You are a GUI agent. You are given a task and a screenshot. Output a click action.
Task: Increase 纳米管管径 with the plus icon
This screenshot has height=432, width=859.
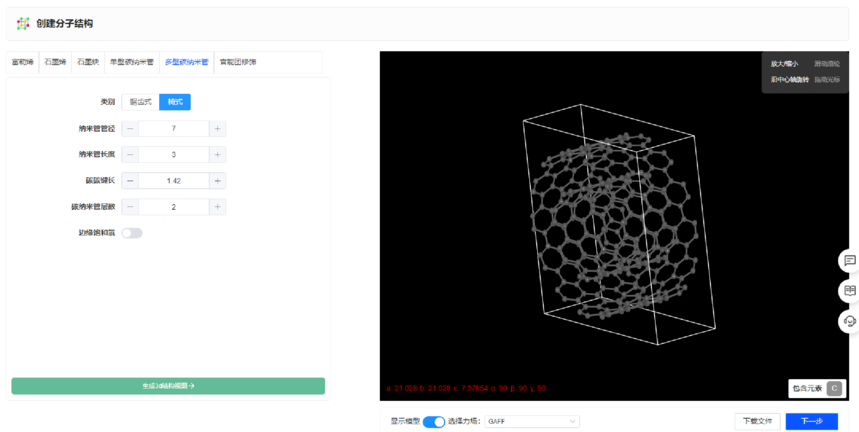(217, 129)
